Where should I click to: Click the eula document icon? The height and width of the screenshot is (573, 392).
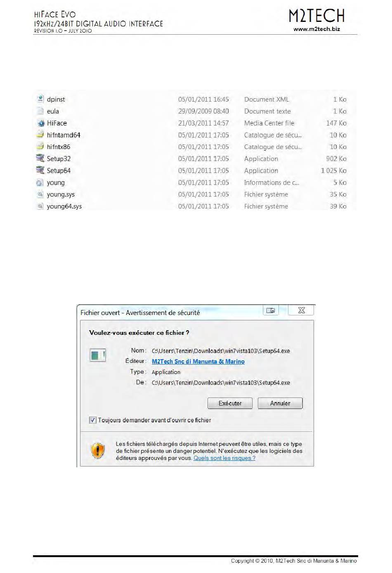click(x=40, y=111)
